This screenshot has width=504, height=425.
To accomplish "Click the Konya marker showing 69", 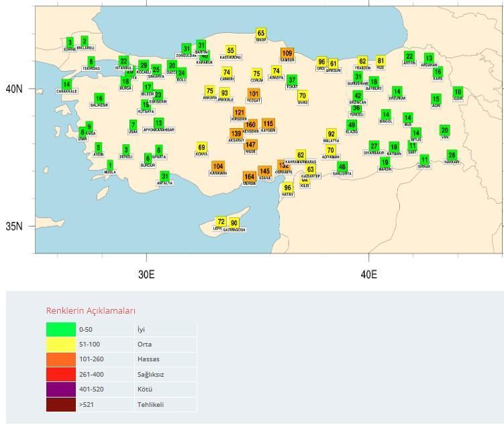I will coord(201,147).
